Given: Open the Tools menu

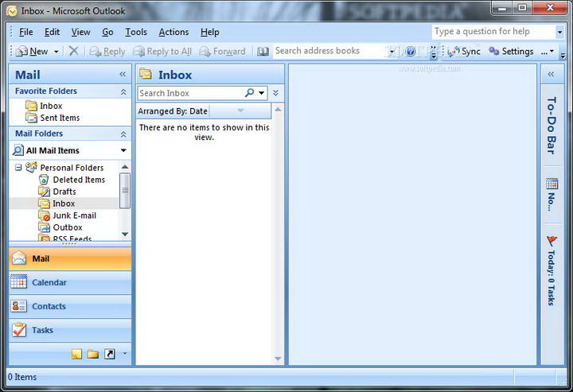Looking at the screenshot, I should (x=136, y=32).
